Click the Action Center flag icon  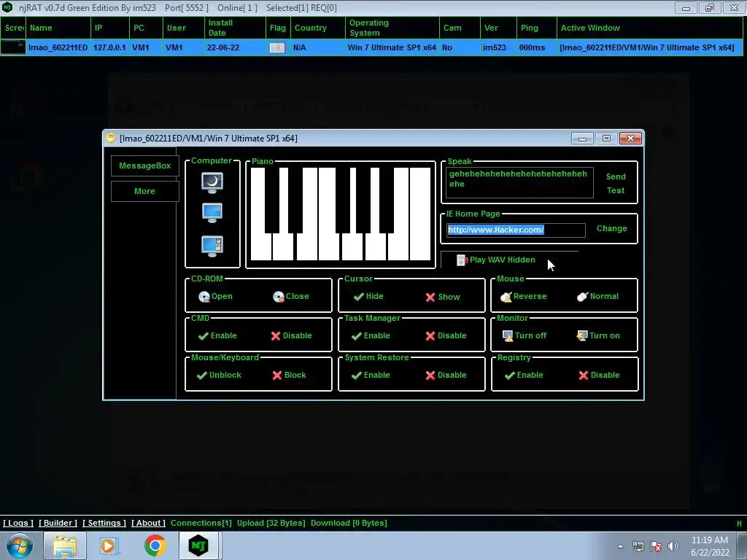click(x=656, y=546)
